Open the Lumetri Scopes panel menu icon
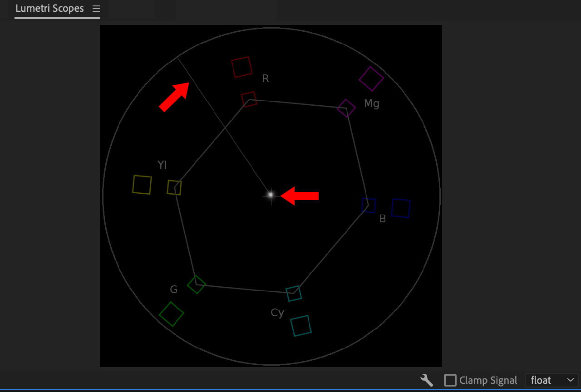The image size is (581, 392). tap(96, 9)
